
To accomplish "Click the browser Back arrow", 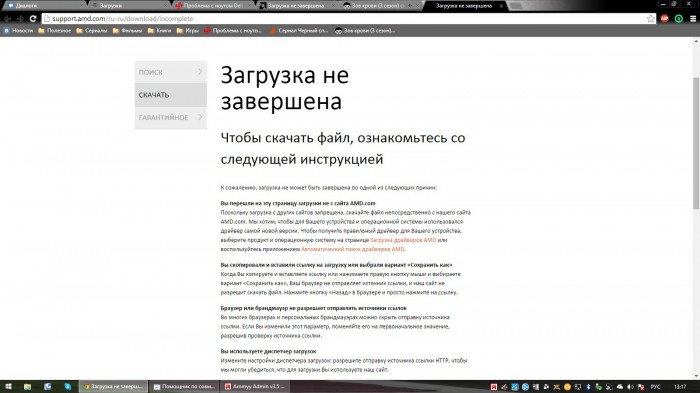I will tap(8, 19).
